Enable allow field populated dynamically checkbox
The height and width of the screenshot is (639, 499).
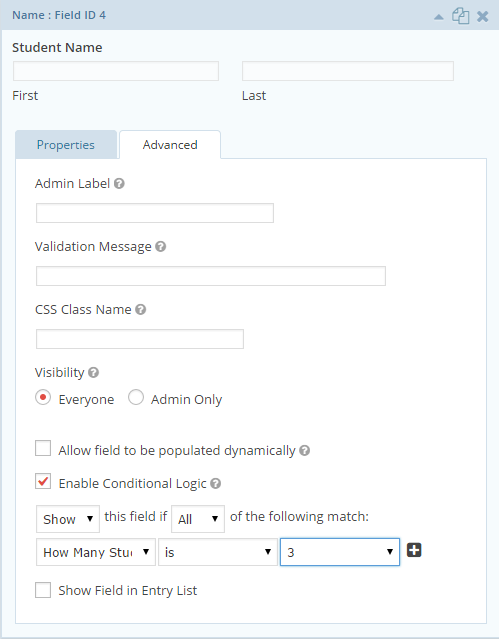coord(43,448)
